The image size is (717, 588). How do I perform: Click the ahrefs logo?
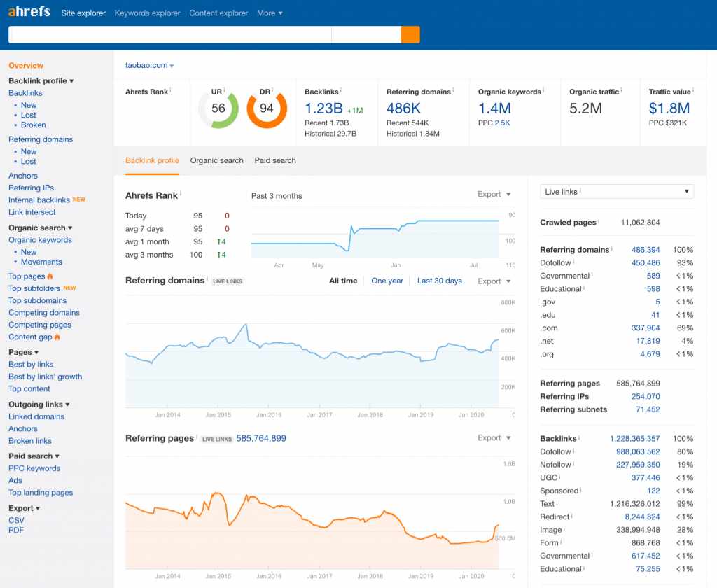pyautogui.click(x=29, y=11)
